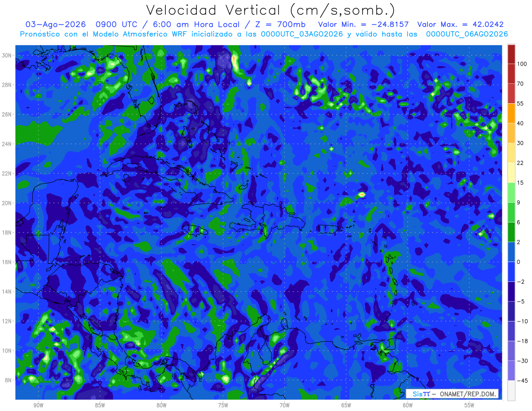
Task: Click the "26N" latitude label
Action: coord(7,114)
